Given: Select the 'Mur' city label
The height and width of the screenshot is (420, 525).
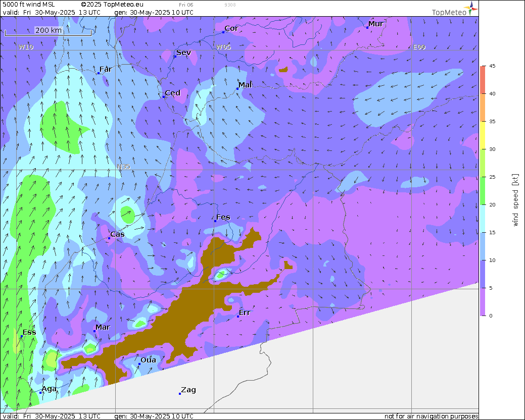Looking at the screenshot, I should pyautogui.click(x=375, y=24).
